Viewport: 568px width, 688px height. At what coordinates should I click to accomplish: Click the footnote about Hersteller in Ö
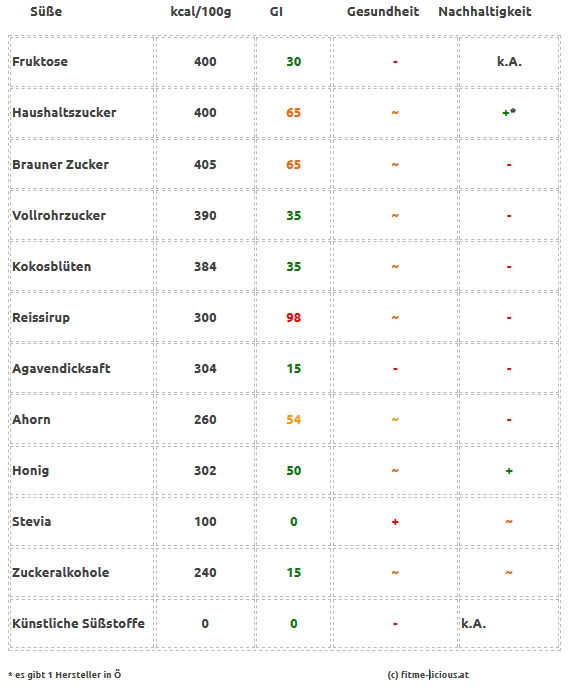(64, 675)
